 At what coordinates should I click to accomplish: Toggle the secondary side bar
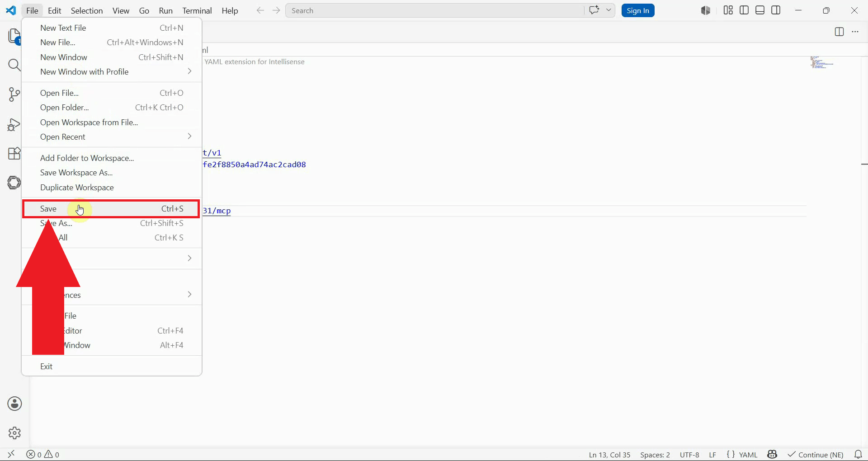click(776, 10)
